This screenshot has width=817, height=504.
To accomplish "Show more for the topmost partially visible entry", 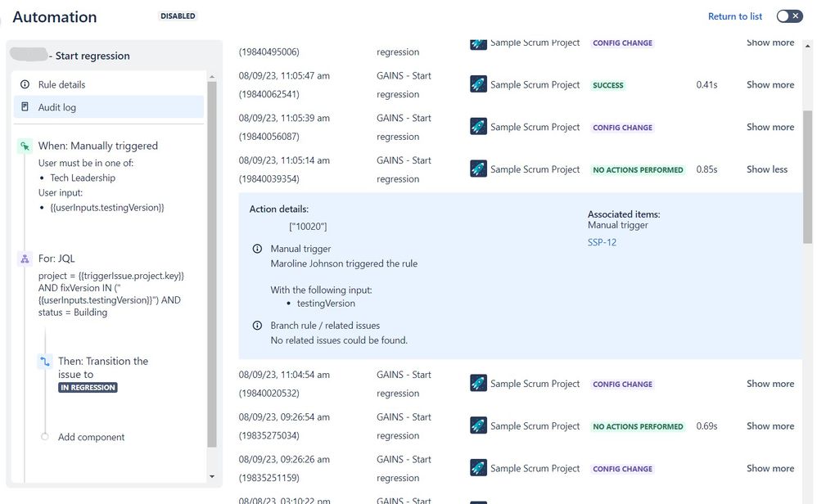I will point(770,43).
